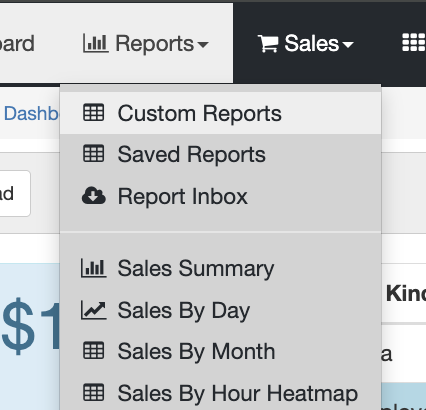
Task: Follow the Dashboard breadcrumb link
Action: pyautogui.click(x=31, y=113)
